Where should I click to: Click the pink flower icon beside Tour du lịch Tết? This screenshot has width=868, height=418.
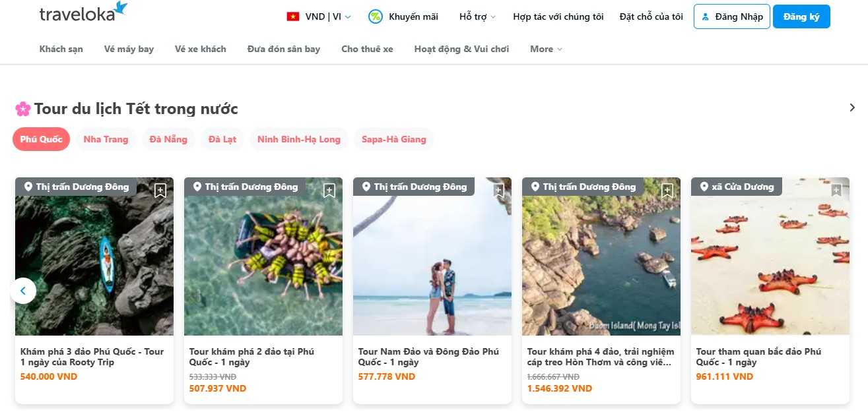(23, 109)
